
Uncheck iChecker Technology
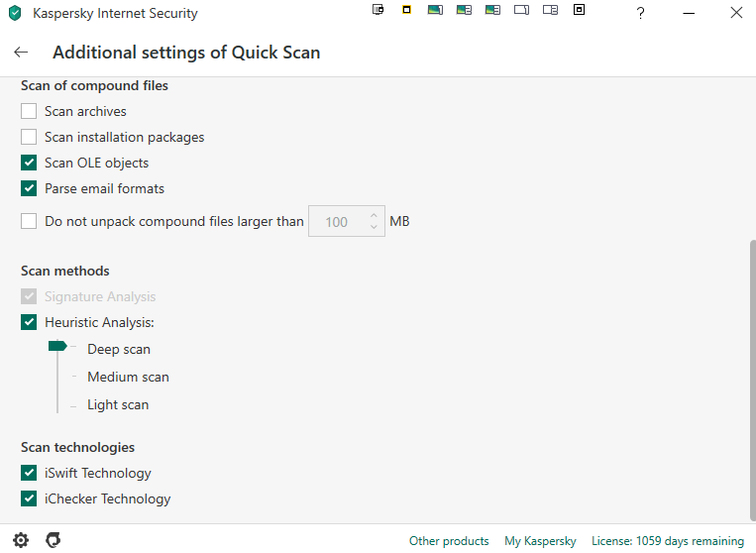coord(29,498)
